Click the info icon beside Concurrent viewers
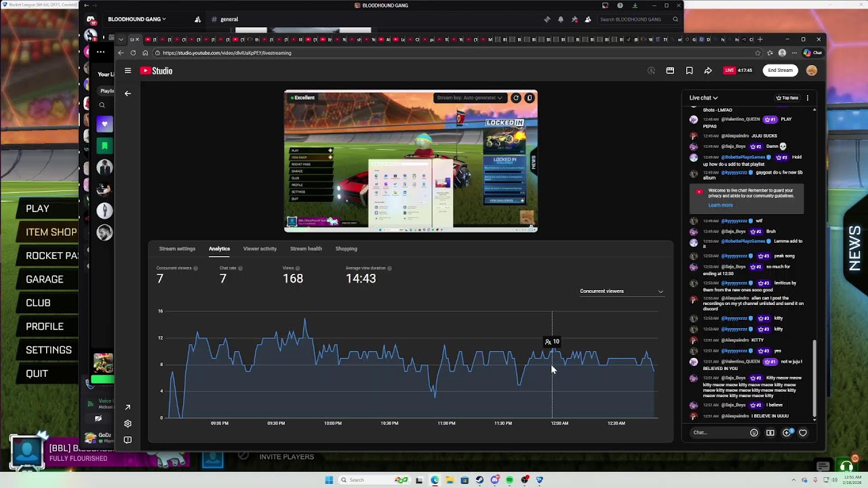This screenshot has height=488, width=868. pyautogui.click(x=195, y=268)
